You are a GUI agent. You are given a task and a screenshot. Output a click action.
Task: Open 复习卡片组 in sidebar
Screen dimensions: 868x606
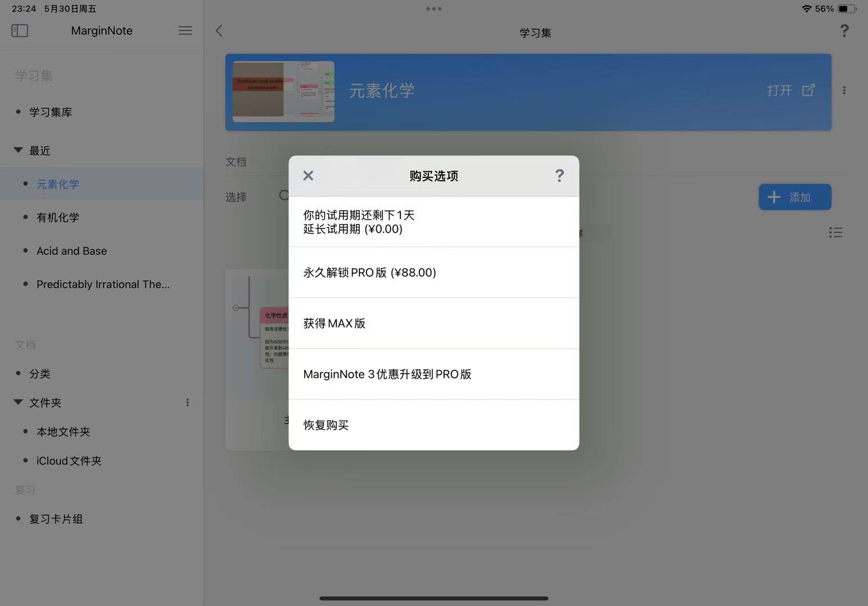pyautogui.click(x=56, y=519)
